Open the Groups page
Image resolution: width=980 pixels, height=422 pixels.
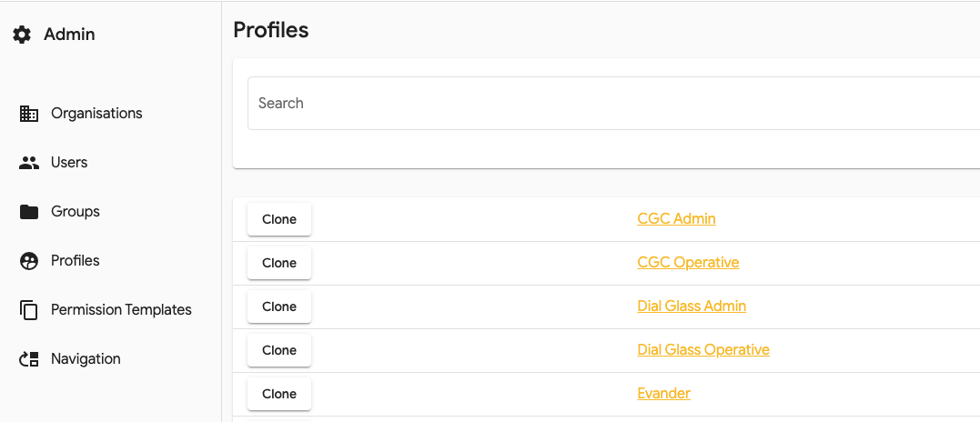[x=76, y=212]
